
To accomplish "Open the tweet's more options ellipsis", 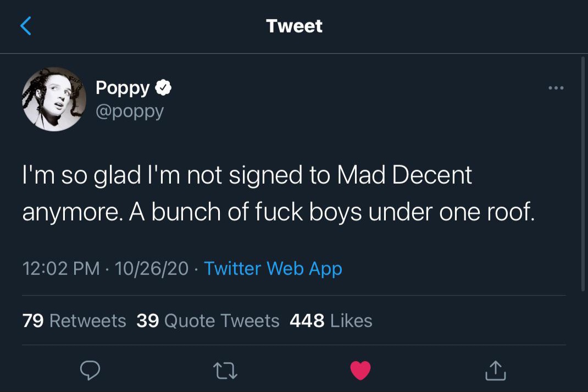I will click(x=556, y=88).
